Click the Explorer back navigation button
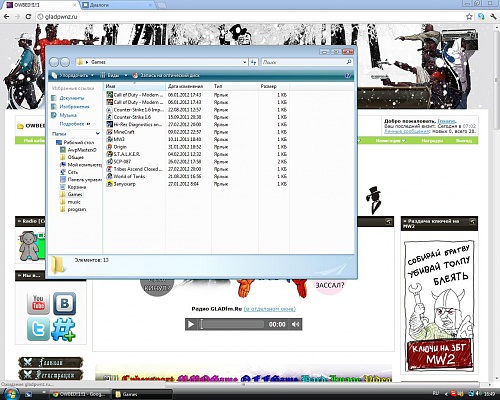Viewport: 500px width, 400px height. point(54,62)
